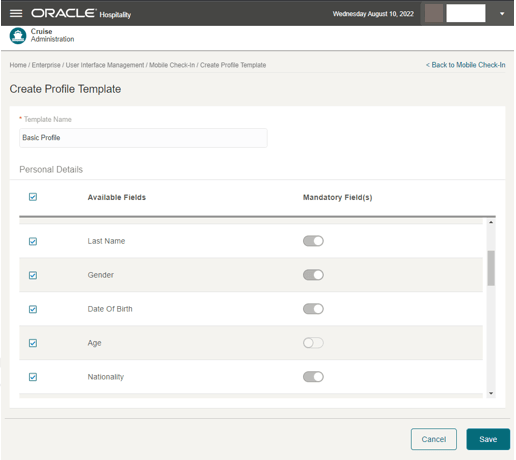
Task: Click the Oracle Hospitality logo
Action: pyautogui.click(x=81, y=13)
